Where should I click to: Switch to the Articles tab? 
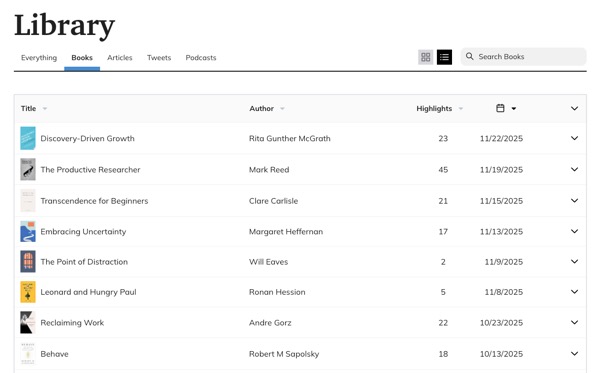coord(120,58)
